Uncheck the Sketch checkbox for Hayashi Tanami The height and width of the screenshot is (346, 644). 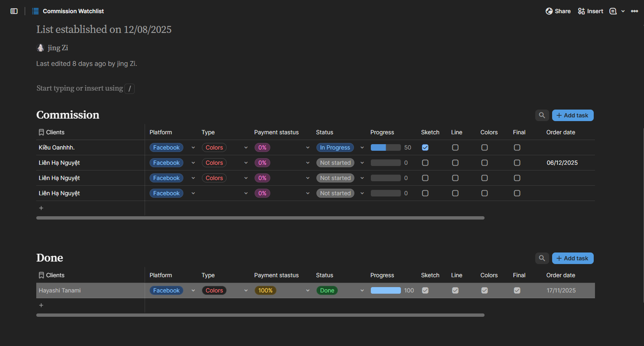pos(425,290)
